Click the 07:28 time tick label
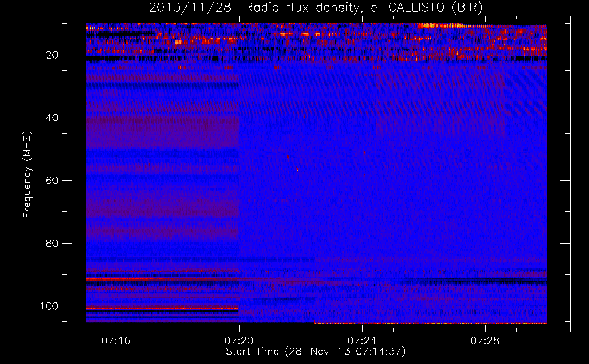Viewport: 589px width, 364px height. pos(485,341)
